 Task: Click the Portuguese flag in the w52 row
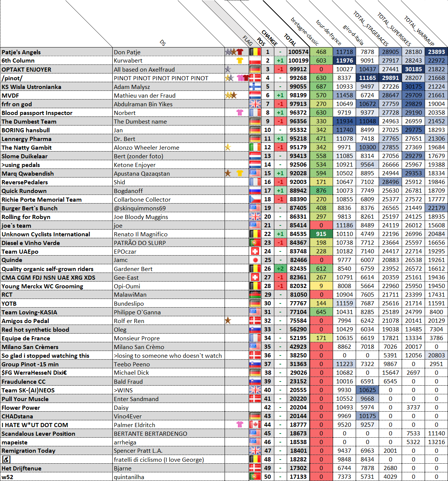255,476
